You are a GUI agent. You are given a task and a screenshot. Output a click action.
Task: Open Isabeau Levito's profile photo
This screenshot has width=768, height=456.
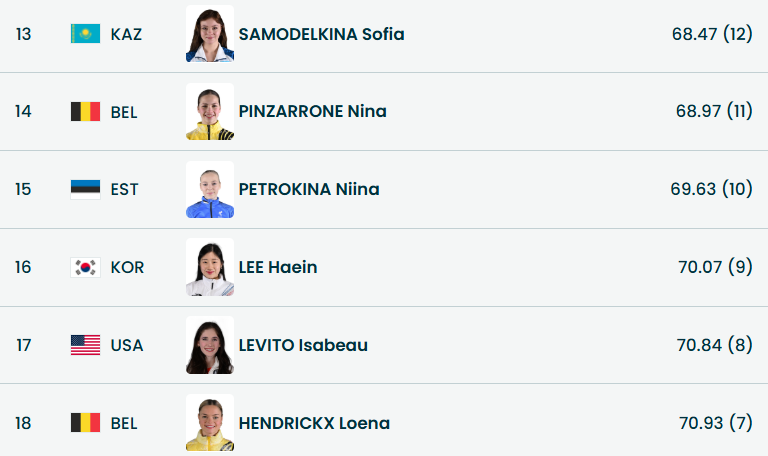(x=210, y=345)
